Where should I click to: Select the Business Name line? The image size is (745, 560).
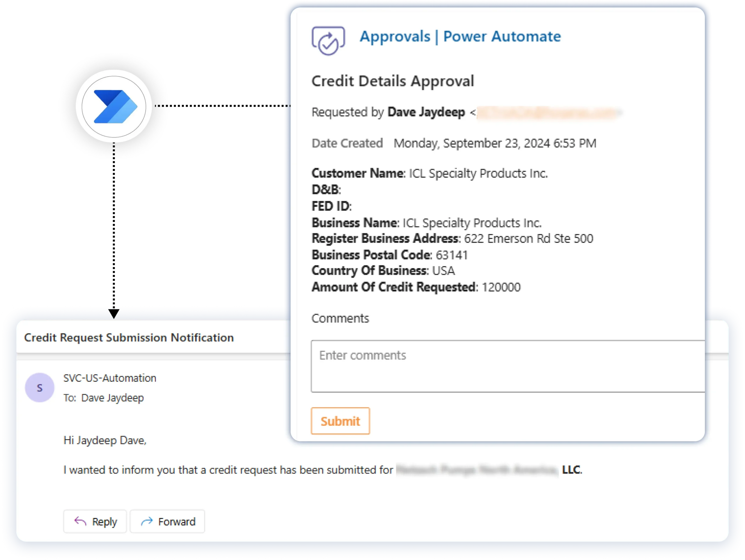pos(426,223)
